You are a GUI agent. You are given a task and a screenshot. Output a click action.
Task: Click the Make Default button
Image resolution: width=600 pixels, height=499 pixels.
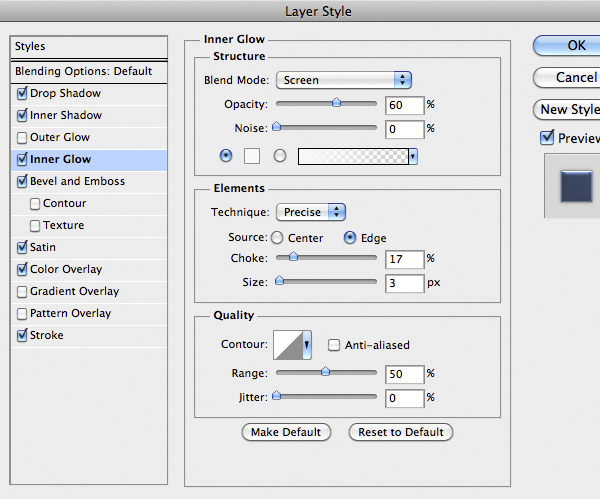tap(286, 432)
